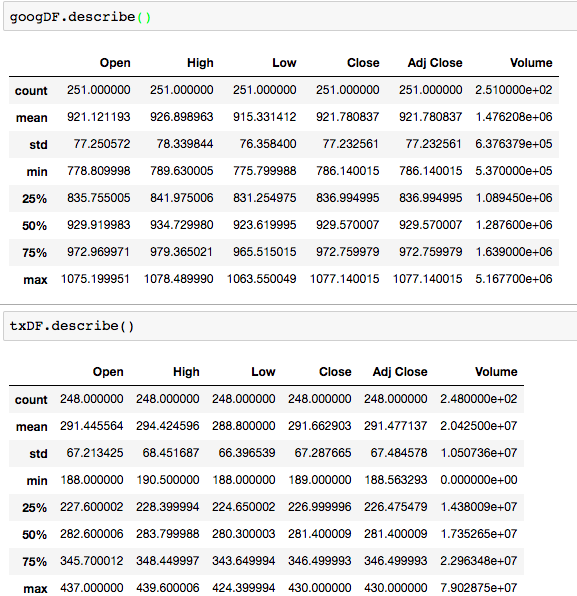Select std High value 78.339844
Viewport: 577px width, 596px height.
[185, 144]
